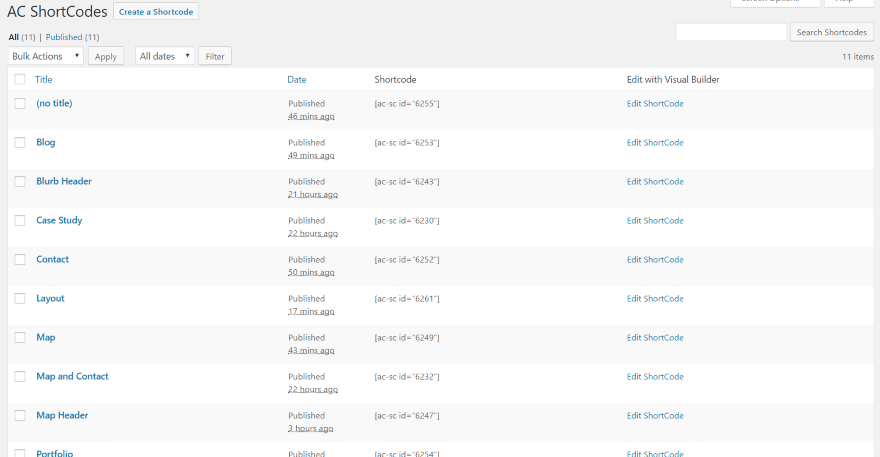Screen dimensions: 880x457
Task: Open the Blurb Header shortcode
Action: point(64,181)
